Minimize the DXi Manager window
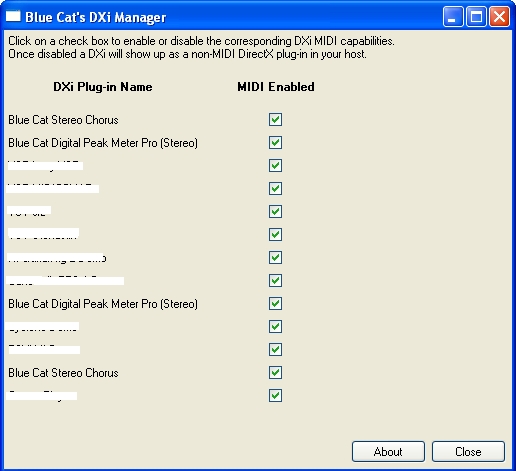516x471 pixels. (453, 16)
